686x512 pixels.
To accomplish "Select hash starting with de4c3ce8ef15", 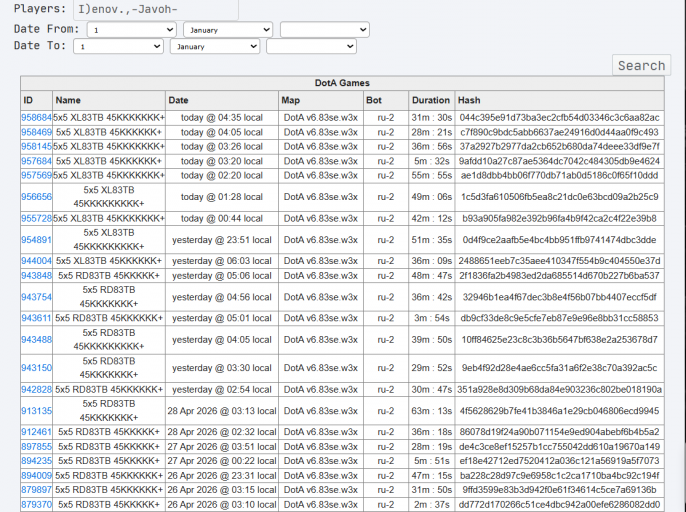I will click(560, 447).
